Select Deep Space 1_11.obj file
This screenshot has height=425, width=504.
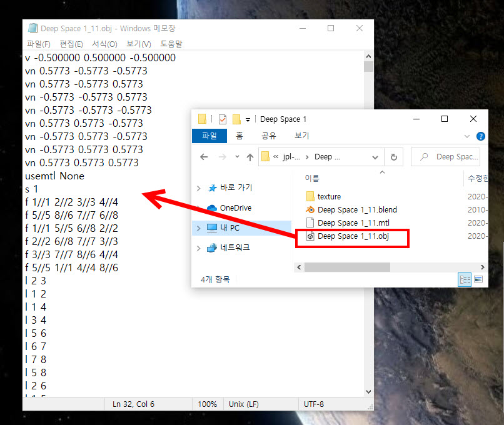(353, 236)
